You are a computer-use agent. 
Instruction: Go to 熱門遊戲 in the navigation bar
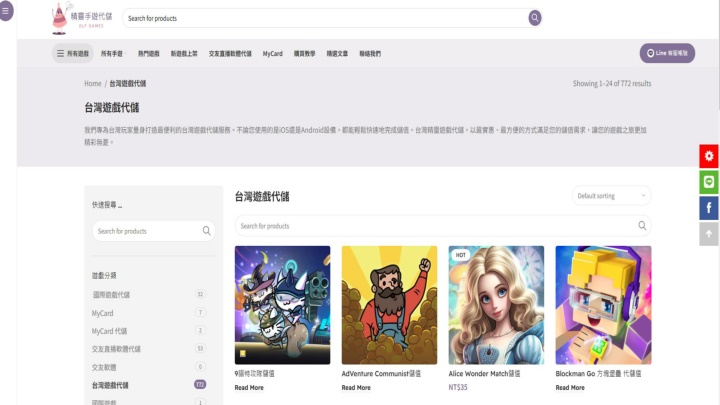(x=149, y=54)
